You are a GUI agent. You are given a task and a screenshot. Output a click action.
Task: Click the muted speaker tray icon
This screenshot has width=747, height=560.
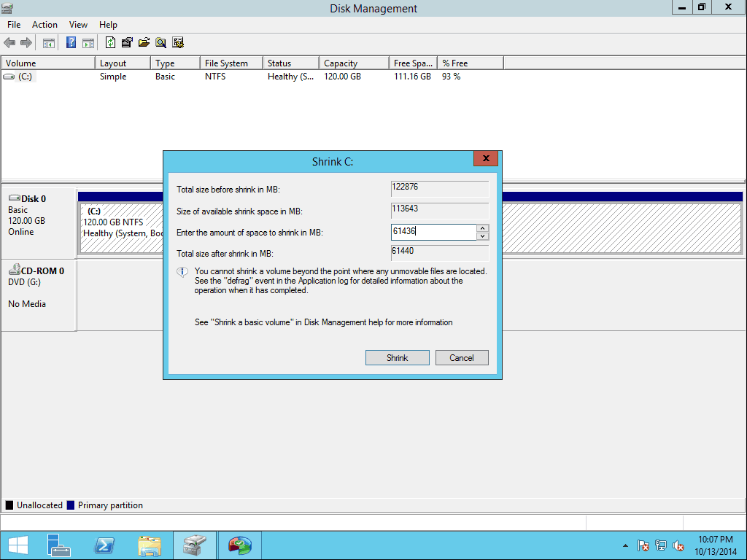678,545
